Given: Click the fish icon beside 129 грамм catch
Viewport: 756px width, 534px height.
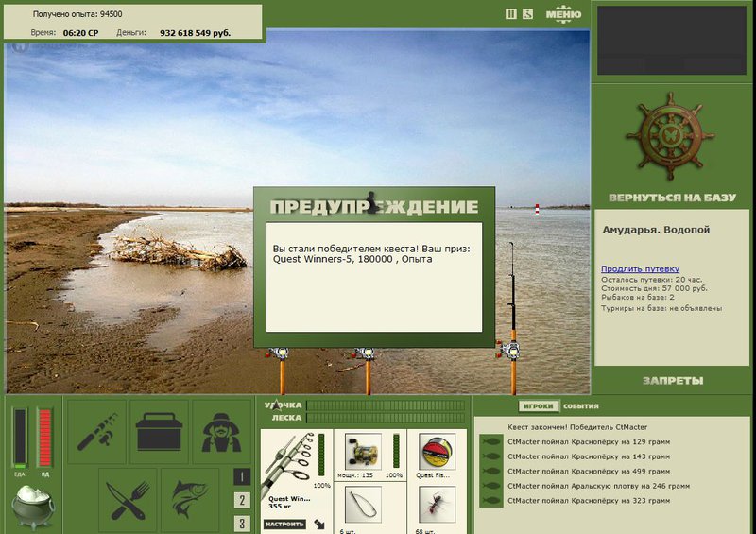Looking at the screenshot, I should coord(491,441).
